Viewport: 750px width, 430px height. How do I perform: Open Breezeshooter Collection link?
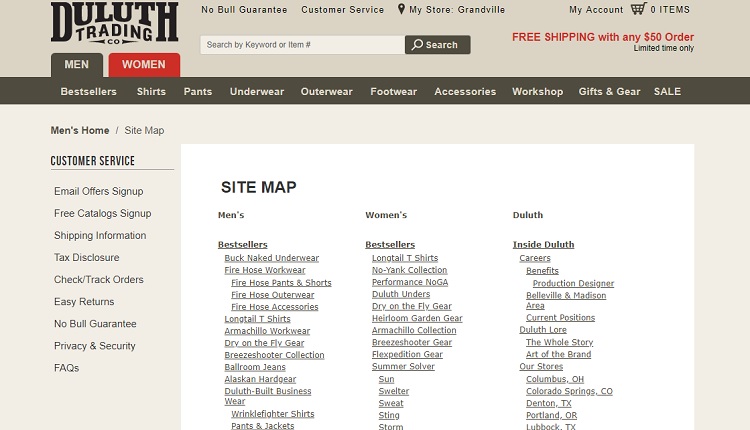(x=274, y=355)
